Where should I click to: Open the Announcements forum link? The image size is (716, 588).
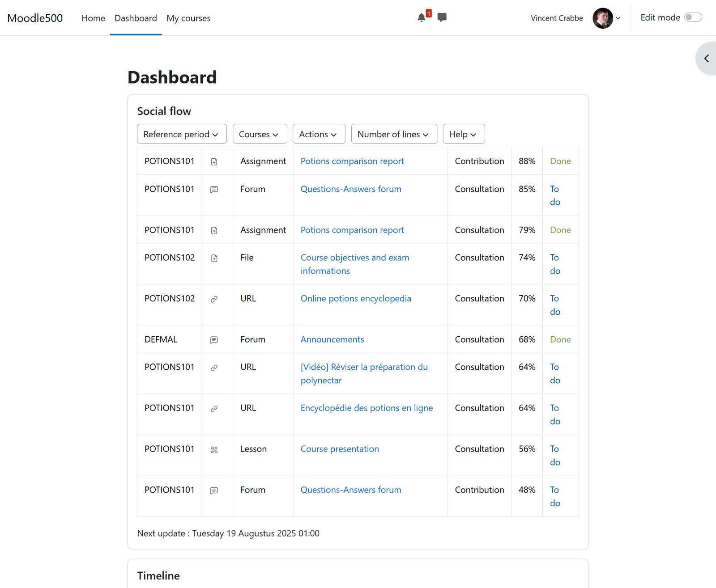(x=332, y=339)
